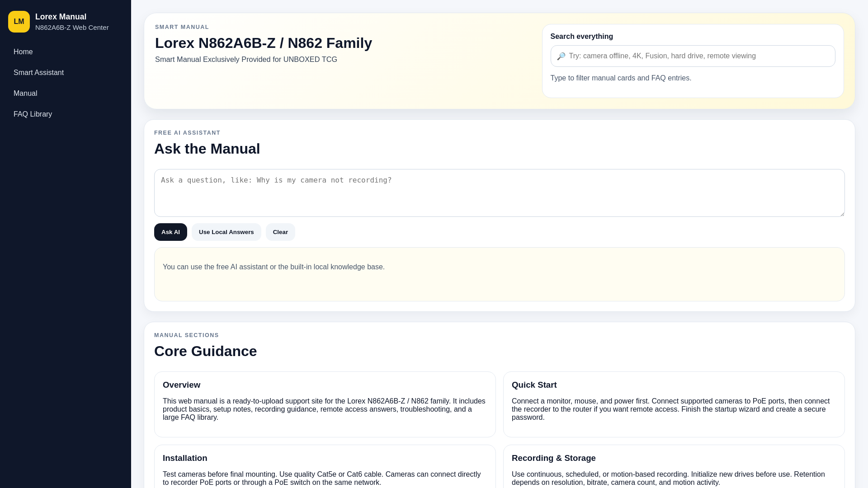Viewport: 868px width, 488px height.
Task: Click the 'Exclusively Provided for UNBOXED TCG' subtitle
Action: pyautogui.click(x=246, y=60)
